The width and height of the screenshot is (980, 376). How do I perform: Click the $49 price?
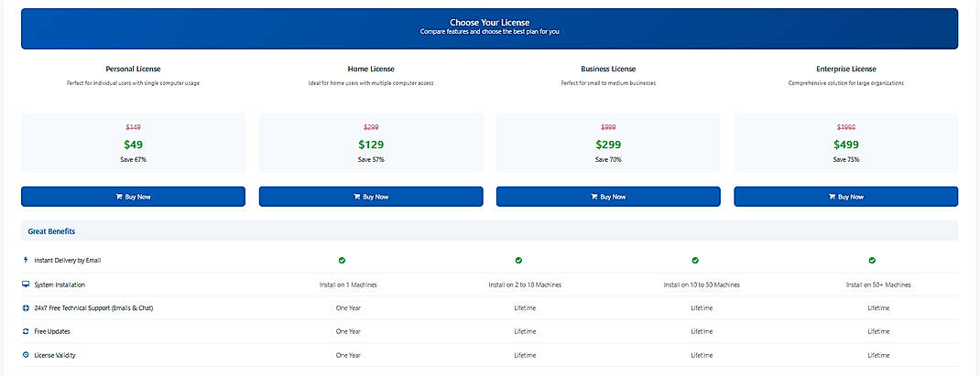click(133, 145)
